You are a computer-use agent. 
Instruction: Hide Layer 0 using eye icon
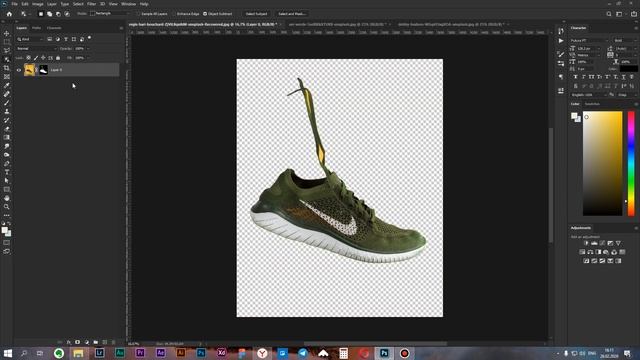pos(18,70)
